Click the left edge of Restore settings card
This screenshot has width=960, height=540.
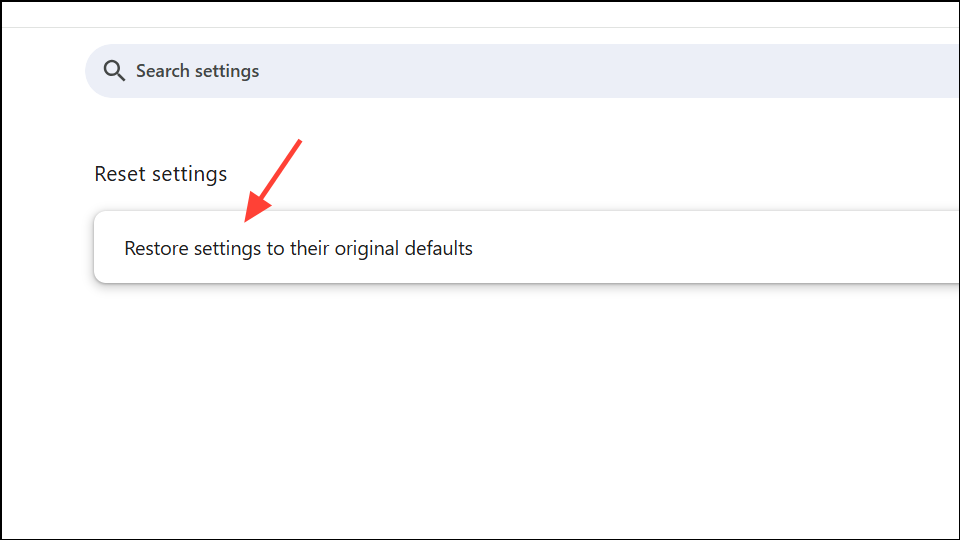click(x=98, y=247)
